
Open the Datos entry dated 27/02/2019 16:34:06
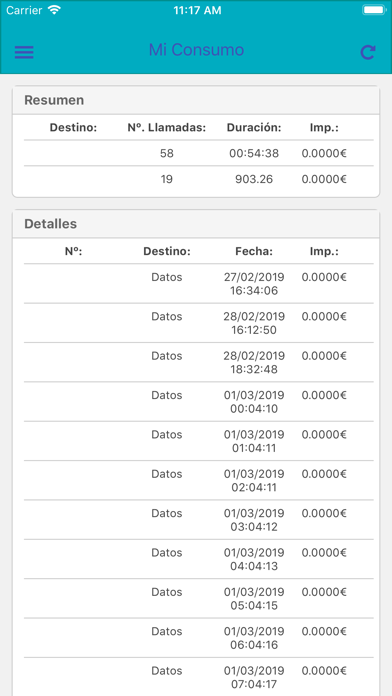[x=198, y=284]
